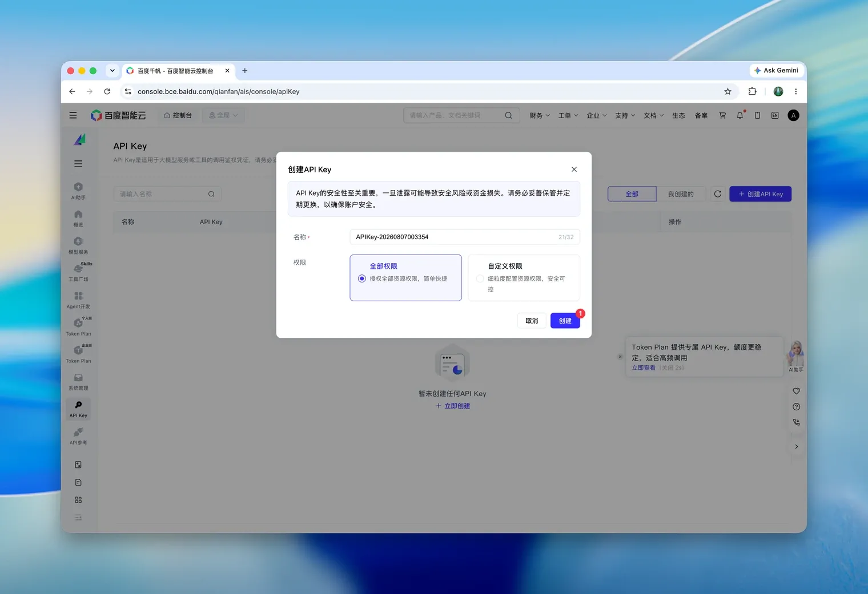Switch language with the EN icon

tap(775, 115)
